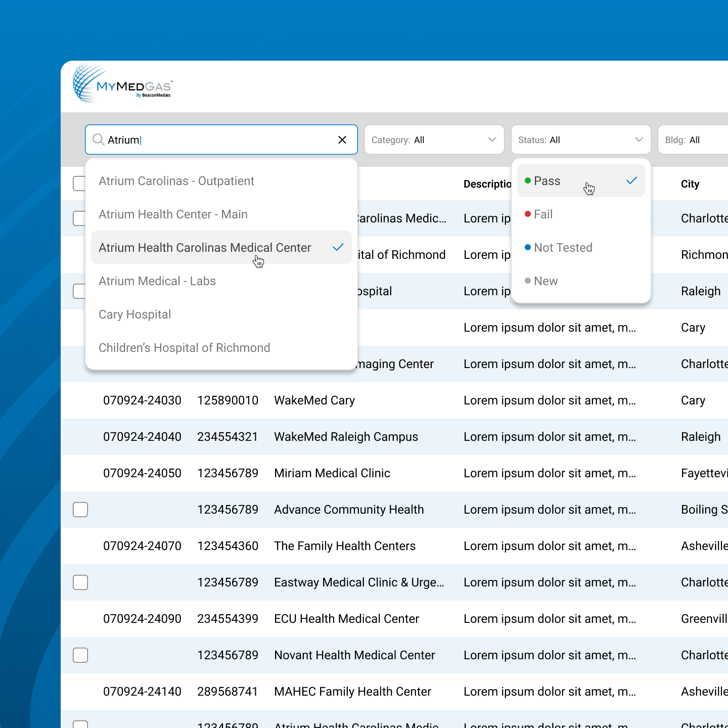Viewport: 728px width, 728px height.
Task: Open the Category filter dropdown
Action: click(x=434, y=140)
